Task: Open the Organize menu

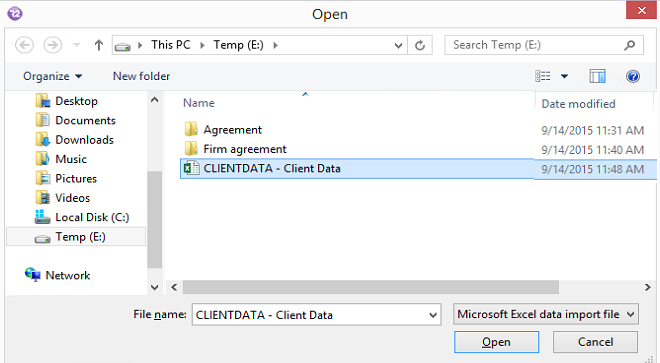Action: click(x=53, y=76)
